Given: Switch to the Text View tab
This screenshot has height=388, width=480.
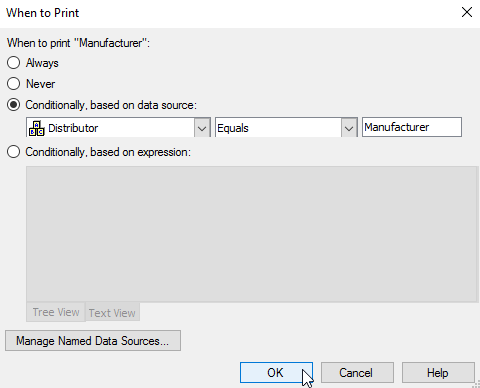Looking at the screenshot, I should click(x=112, y=313).
